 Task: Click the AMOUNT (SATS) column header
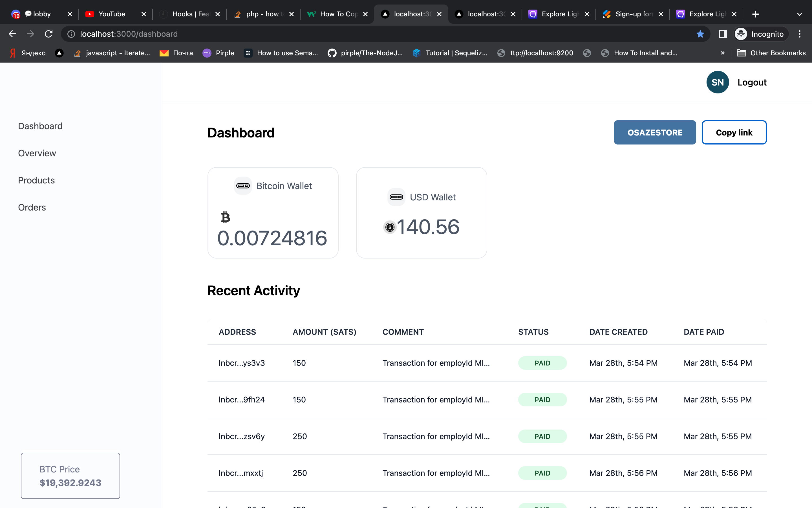tap(325, 332)
